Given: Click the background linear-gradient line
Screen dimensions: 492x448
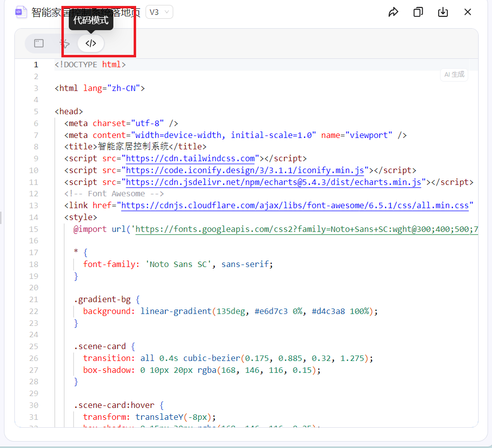Looking at the screenshot, I should point(230,312).
